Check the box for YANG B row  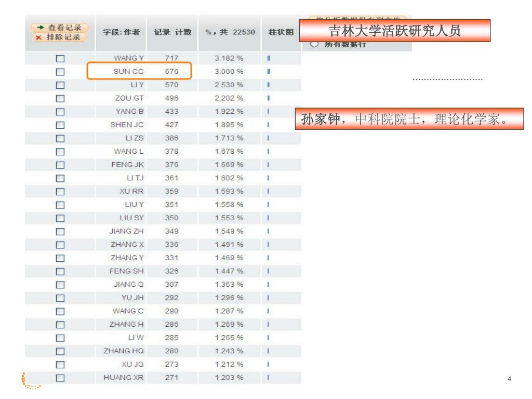[x=60, y=112]
